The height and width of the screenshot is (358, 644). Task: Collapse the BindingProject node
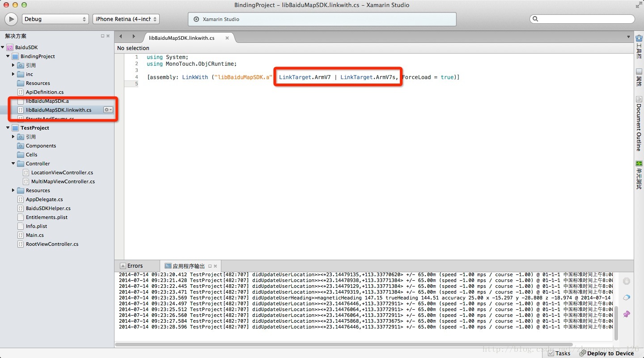pyautogui.click(x=8, y=56)
